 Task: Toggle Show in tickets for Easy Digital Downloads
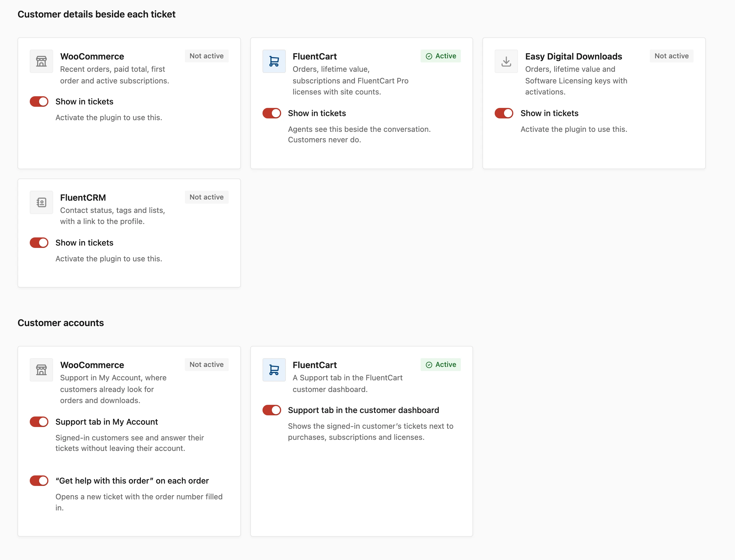pyautogui.click(x=504, y=113)
